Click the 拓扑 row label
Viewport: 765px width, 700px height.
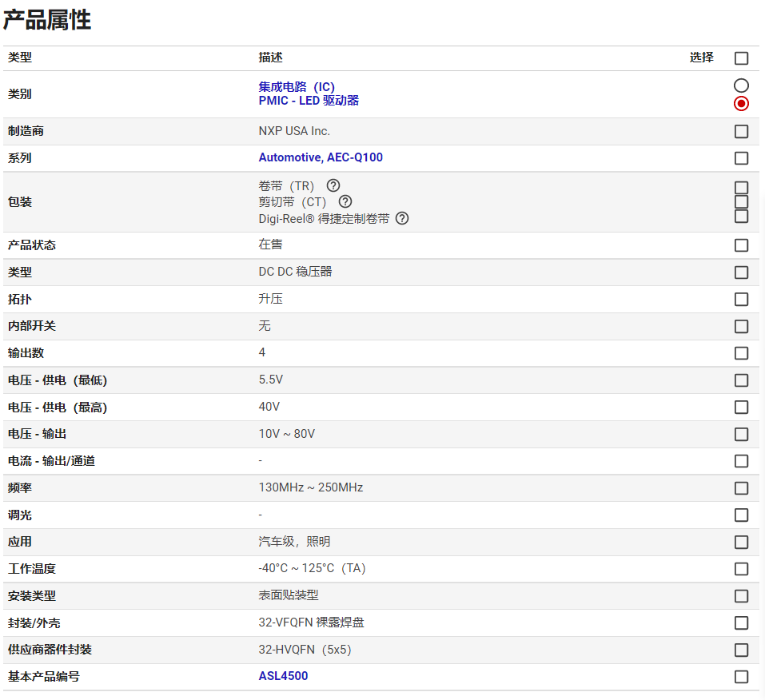[x=19, y=299]
